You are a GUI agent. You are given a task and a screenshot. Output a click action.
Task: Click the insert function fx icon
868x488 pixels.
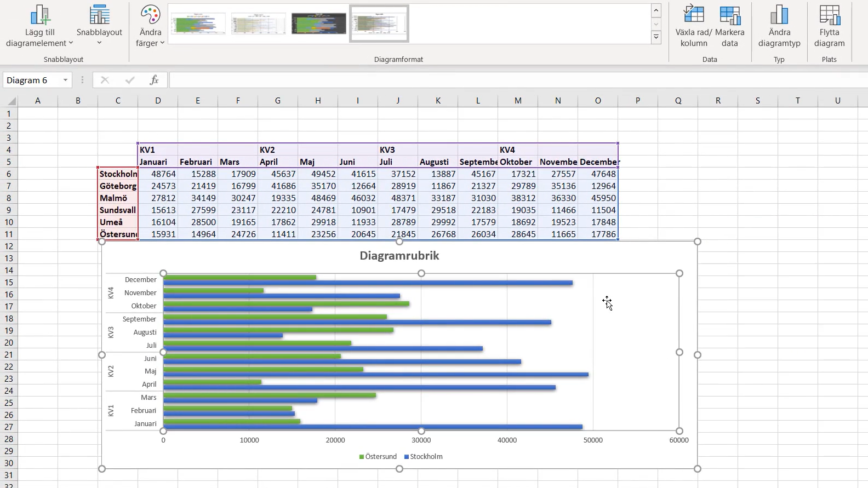click(x=155, y=80)
